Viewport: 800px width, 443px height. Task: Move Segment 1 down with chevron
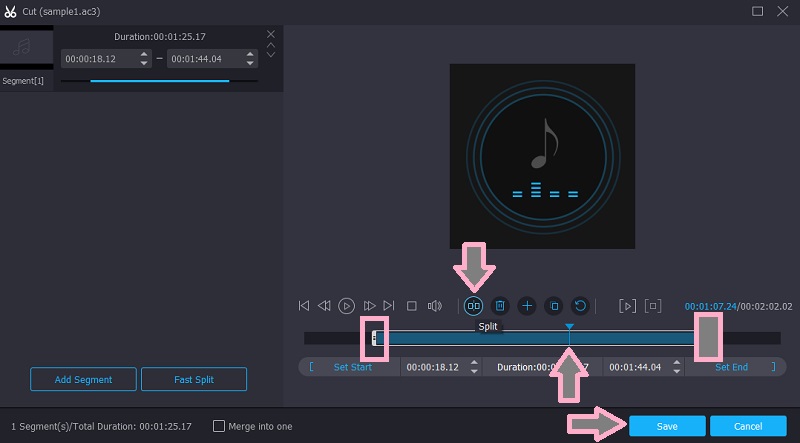(x=270, y=55)
